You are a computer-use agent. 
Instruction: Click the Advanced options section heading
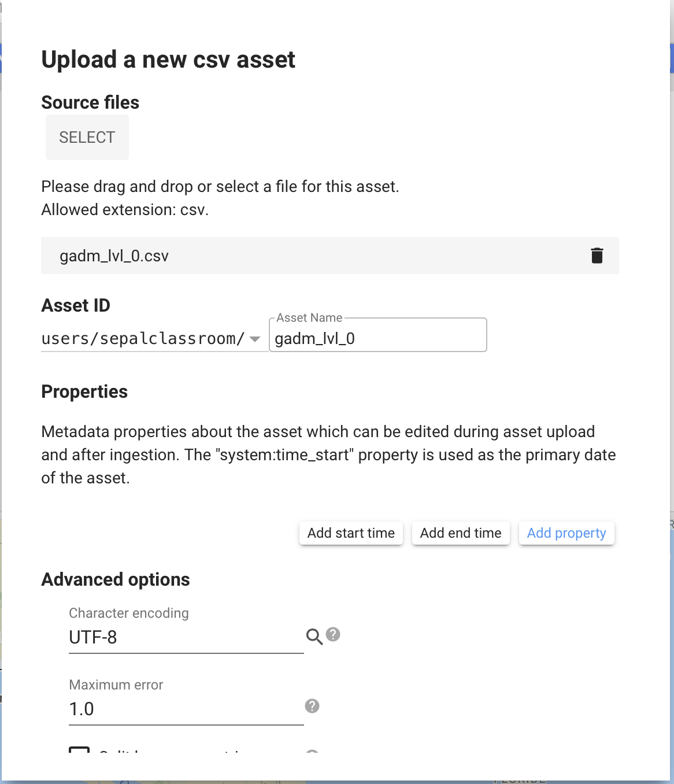116,579
